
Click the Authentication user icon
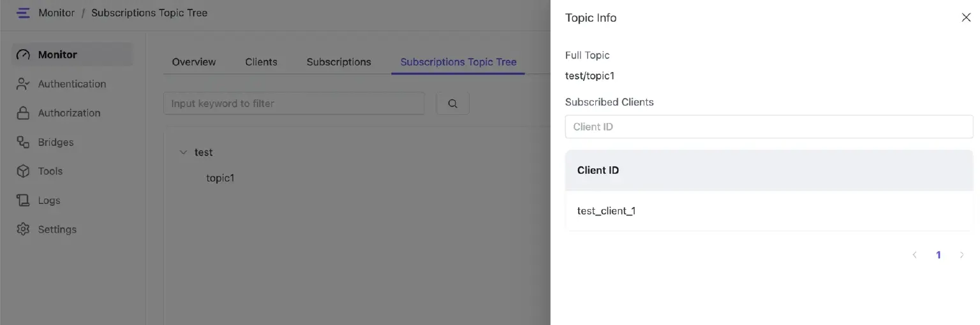point(23,84)
